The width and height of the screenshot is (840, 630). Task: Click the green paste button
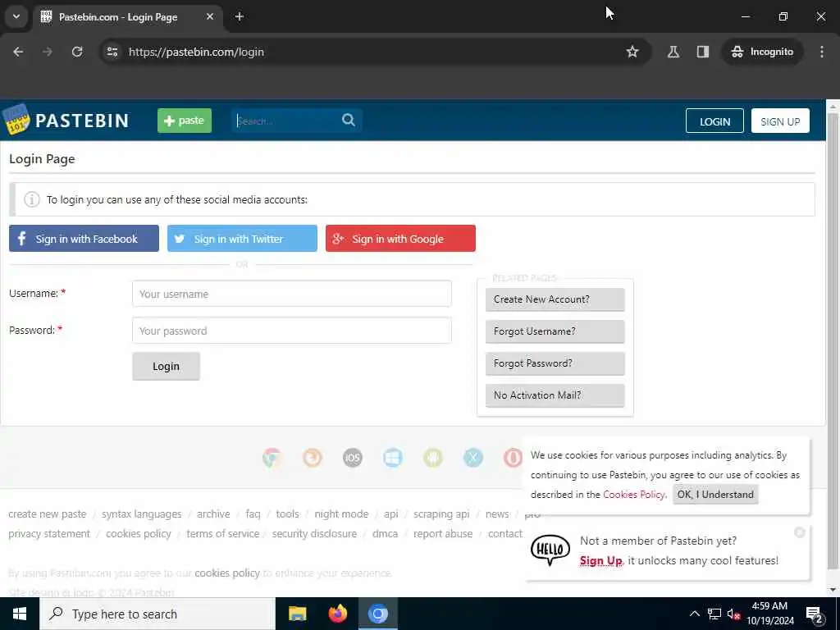point(185,121)
